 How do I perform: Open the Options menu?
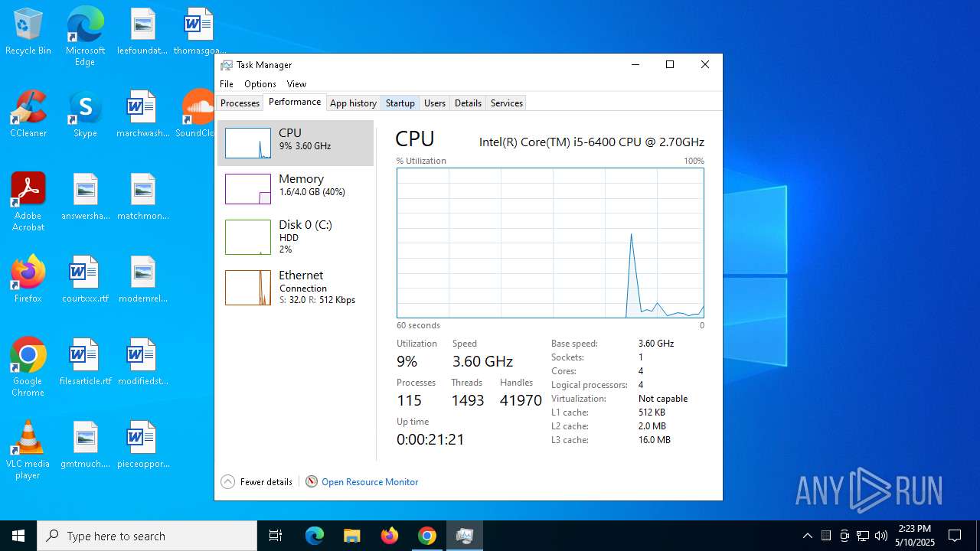click(x=260, y=84)
